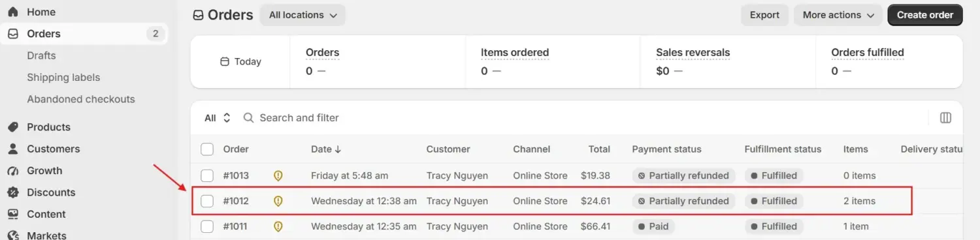
Task: Check the box for order #1012
Action: click(207, 201)
